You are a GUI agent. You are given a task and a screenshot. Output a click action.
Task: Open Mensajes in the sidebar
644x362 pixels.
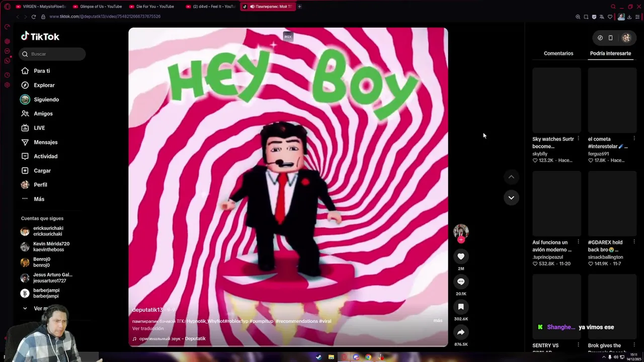39,142
